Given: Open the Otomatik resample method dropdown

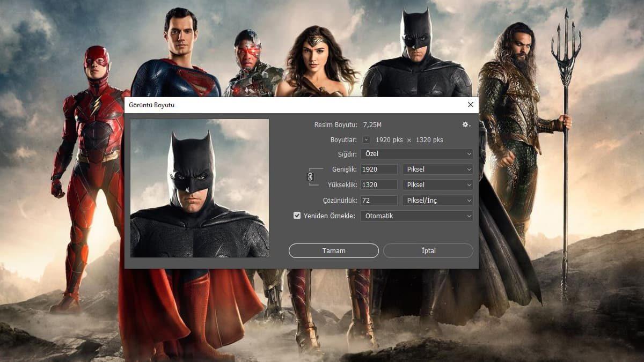Looking at the screenshot, I should pyautogui.click(x=416, y=216).
